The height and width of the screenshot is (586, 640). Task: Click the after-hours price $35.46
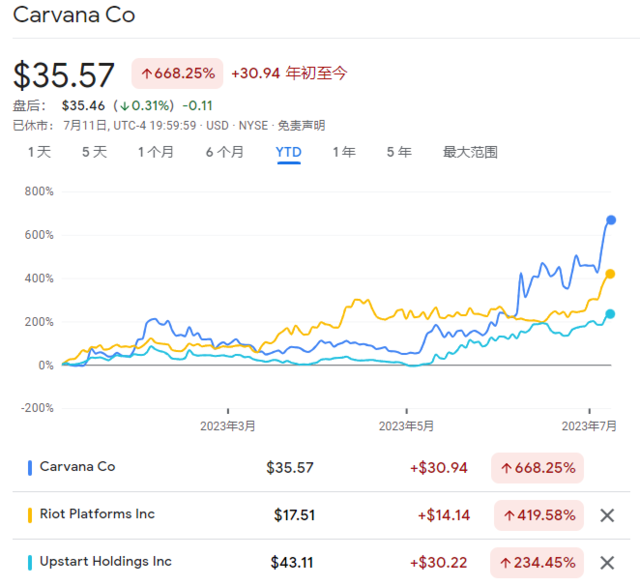(x=83, y=106)
